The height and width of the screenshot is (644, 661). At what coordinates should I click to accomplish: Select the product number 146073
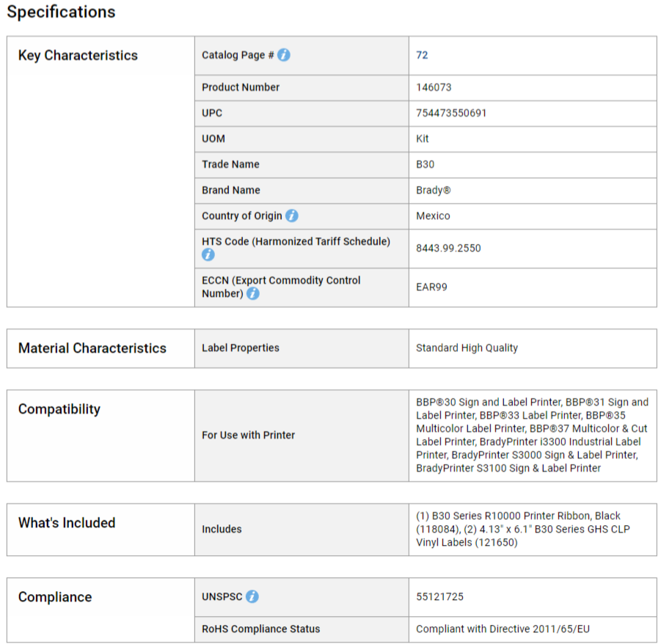click(x=434, y=87)
